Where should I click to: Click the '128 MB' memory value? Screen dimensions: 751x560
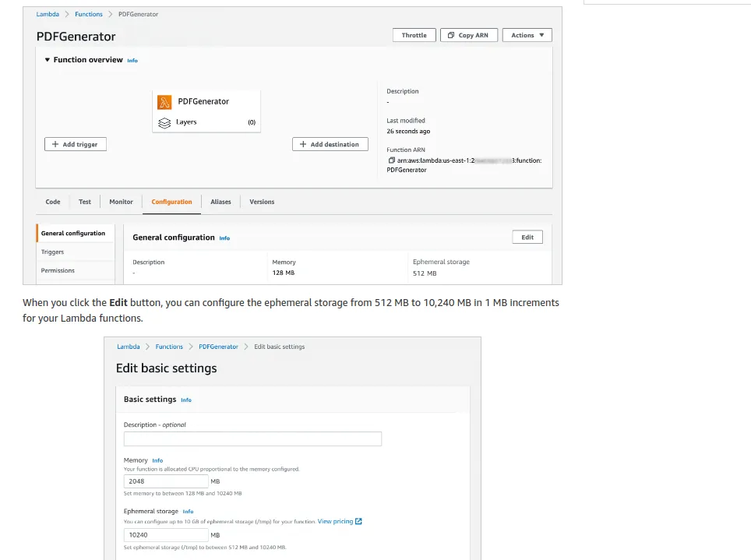tap(284, 273)
